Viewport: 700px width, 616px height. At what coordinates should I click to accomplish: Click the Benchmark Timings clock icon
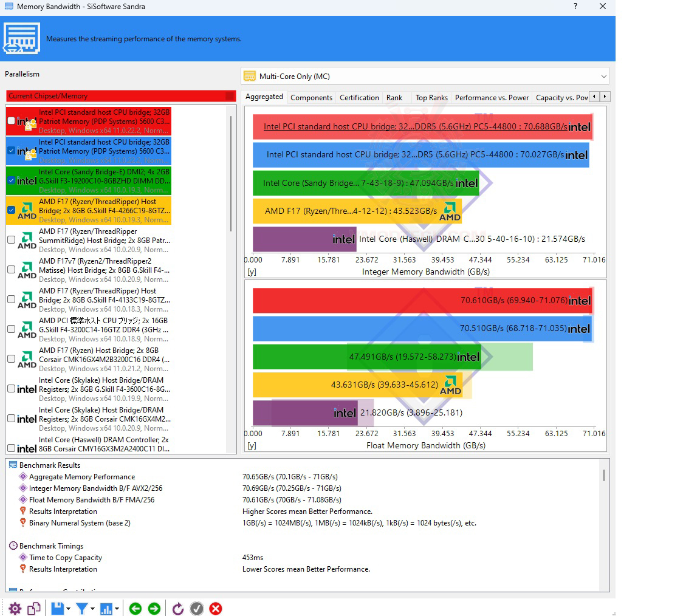click(x=13, y=546)
